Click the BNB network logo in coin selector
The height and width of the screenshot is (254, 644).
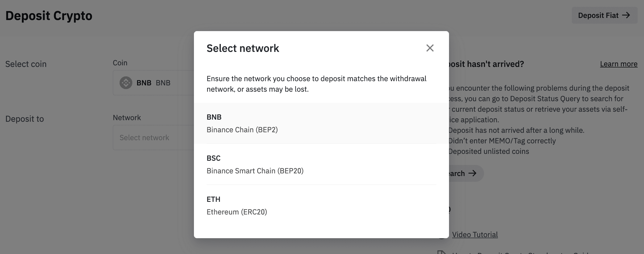pyautogui.click(x=126, y=82)
